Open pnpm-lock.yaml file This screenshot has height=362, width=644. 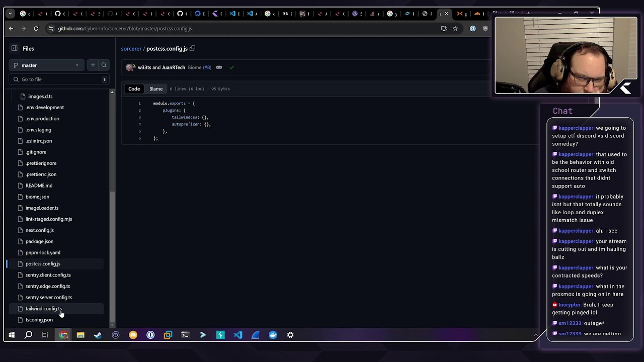coord(43,252)
